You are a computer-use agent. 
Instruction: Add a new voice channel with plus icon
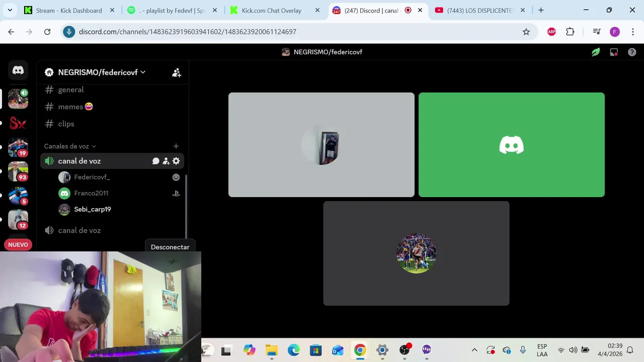click(176, 146)
